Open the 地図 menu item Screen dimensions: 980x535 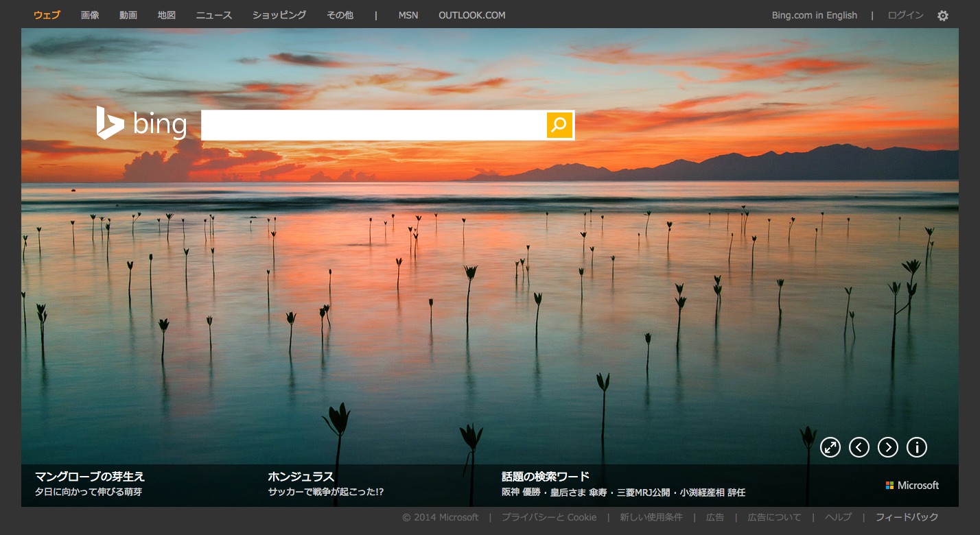pyautogui.click(x=167, y=15)
